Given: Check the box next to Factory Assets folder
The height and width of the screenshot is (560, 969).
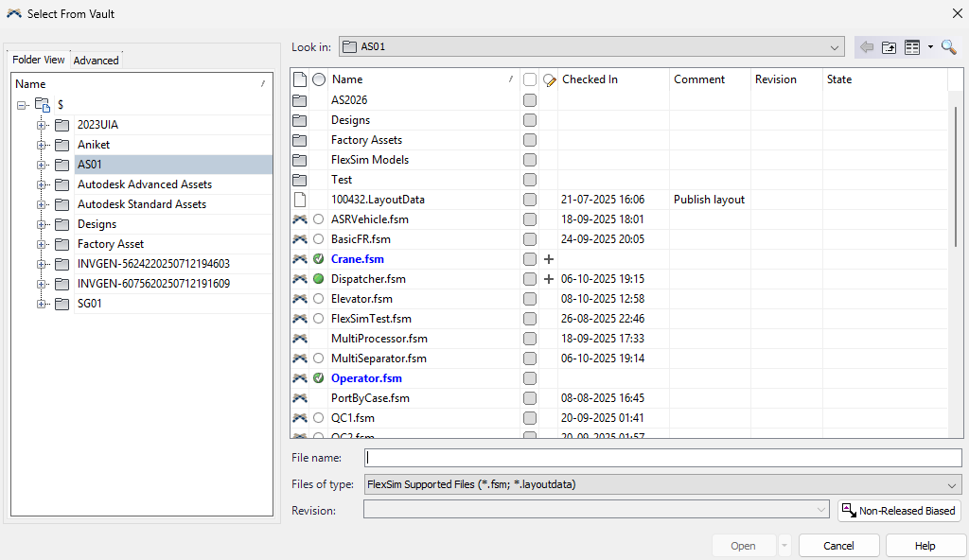Looking at the screenshot, I should click(x=530, y=140).
